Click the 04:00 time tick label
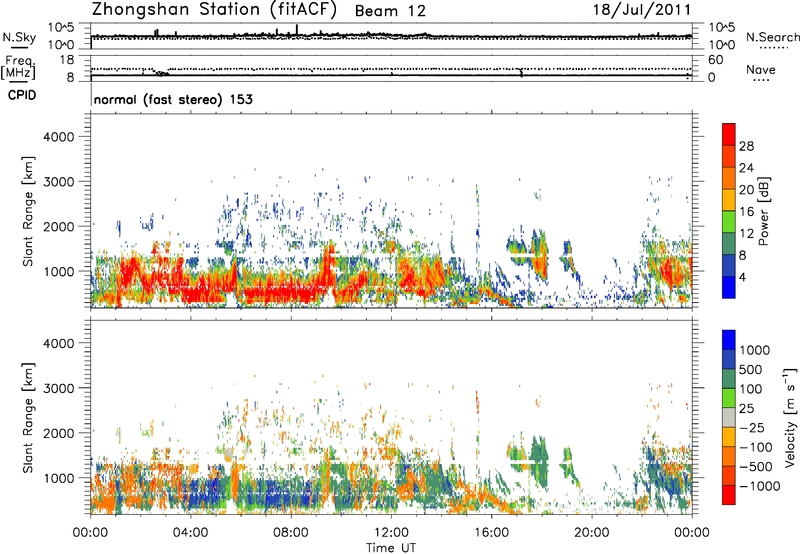This screenshot has width=800, height=554. (190, 533)
